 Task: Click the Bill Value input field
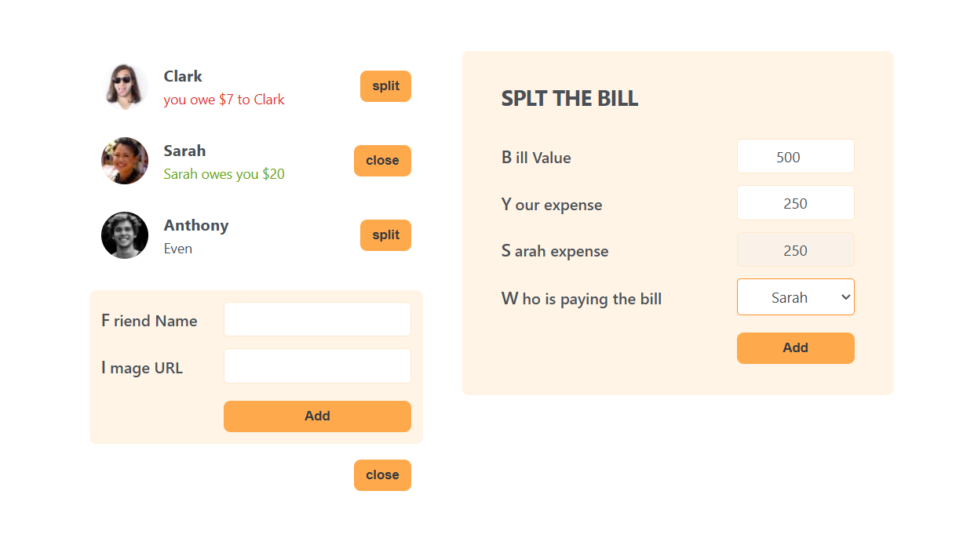[x=795, y=157]
